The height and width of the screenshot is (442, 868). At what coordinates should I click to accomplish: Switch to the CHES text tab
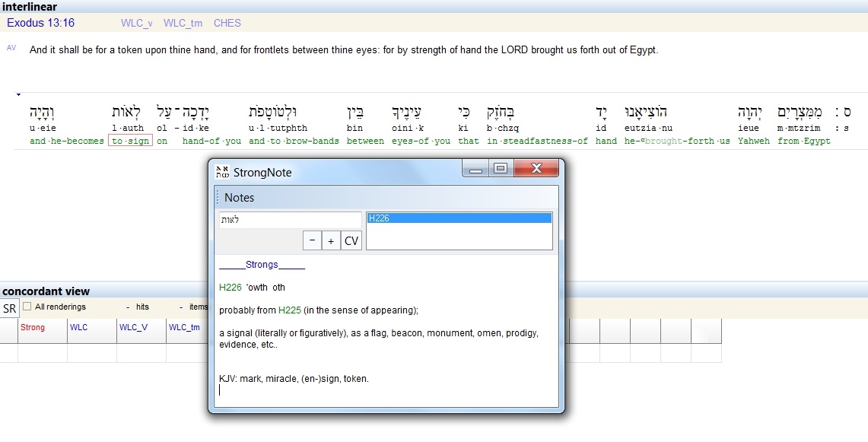(227, 23)
